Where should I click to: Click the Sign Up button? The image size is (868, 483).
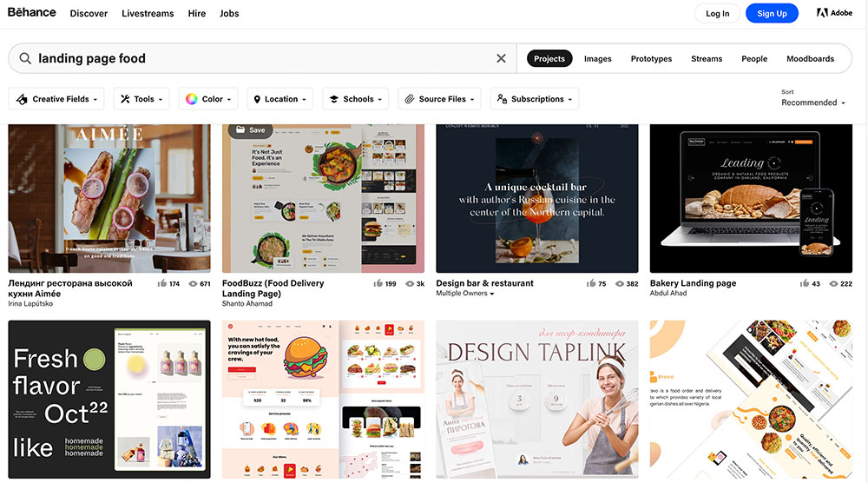click(x=772, y=13)
